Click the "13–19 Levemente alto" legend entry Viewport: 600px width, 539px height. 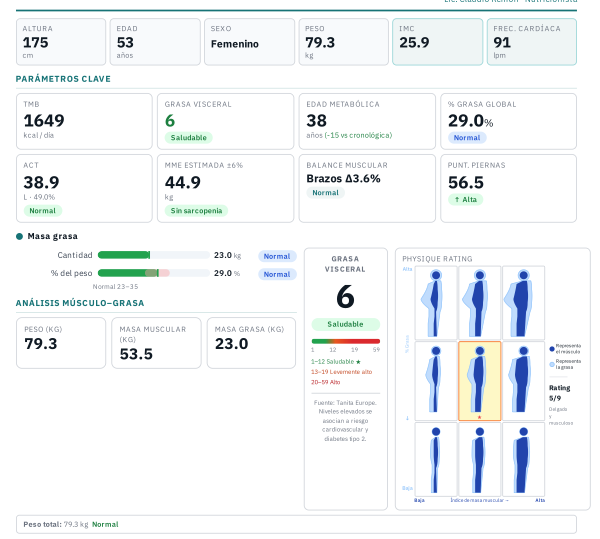pyautogui.click(x=341, y=372)
